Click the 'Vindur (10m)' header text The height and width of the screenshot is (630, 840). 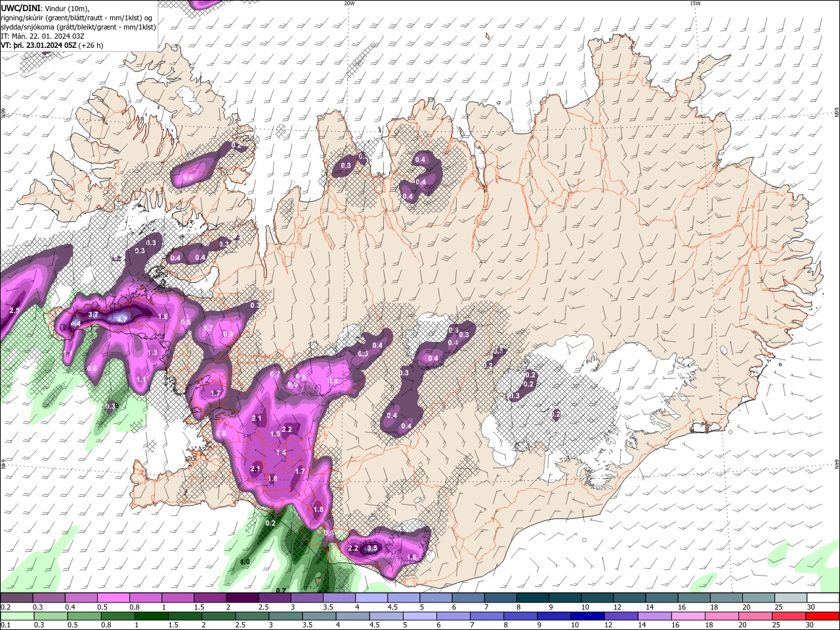(66, 8)
